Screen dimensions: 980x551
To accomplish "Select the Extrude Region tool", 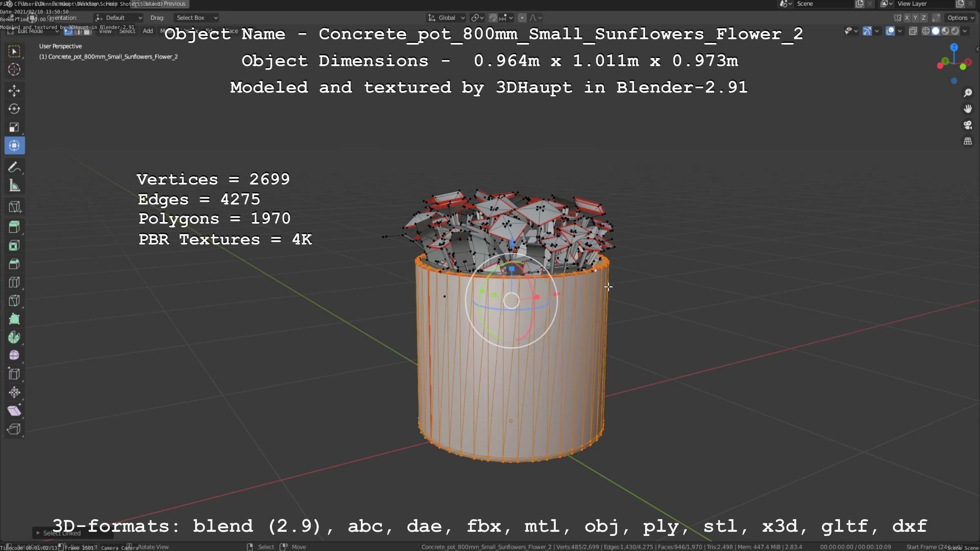I will point(14,227).
